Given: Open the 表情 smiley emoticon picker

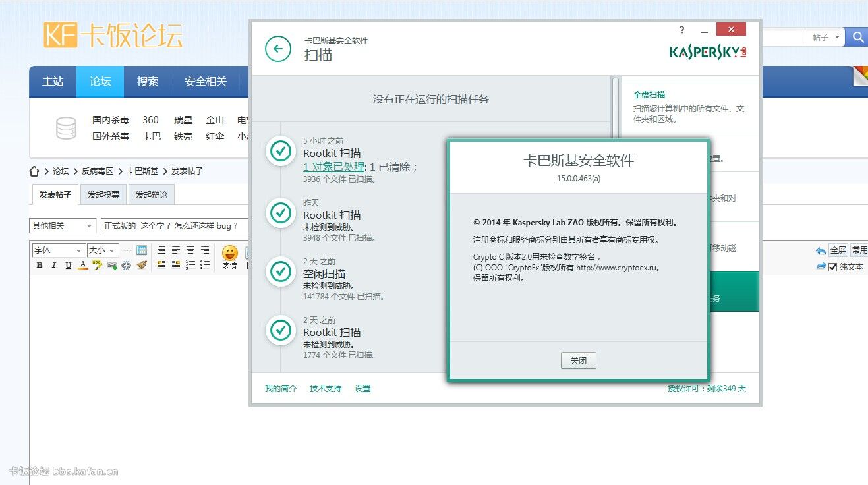Looking at the screenshot, I should coord(229,257).
